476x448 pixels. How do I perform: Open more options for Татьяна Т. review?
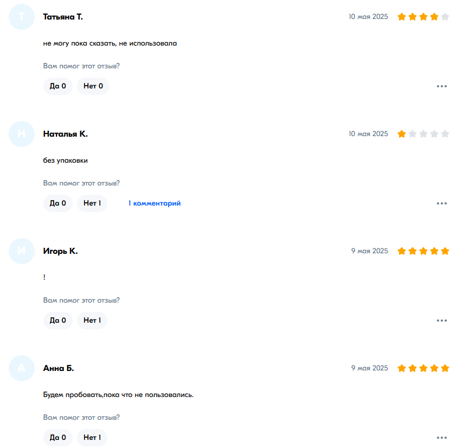tap(441, 86)
